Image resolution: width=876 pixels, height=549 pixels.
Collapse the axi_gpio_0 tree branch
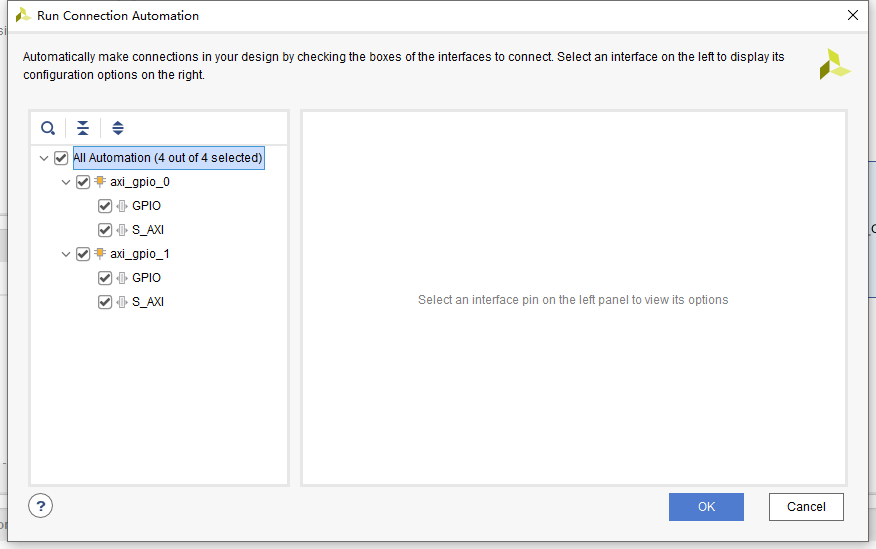(x=66, y=182)
